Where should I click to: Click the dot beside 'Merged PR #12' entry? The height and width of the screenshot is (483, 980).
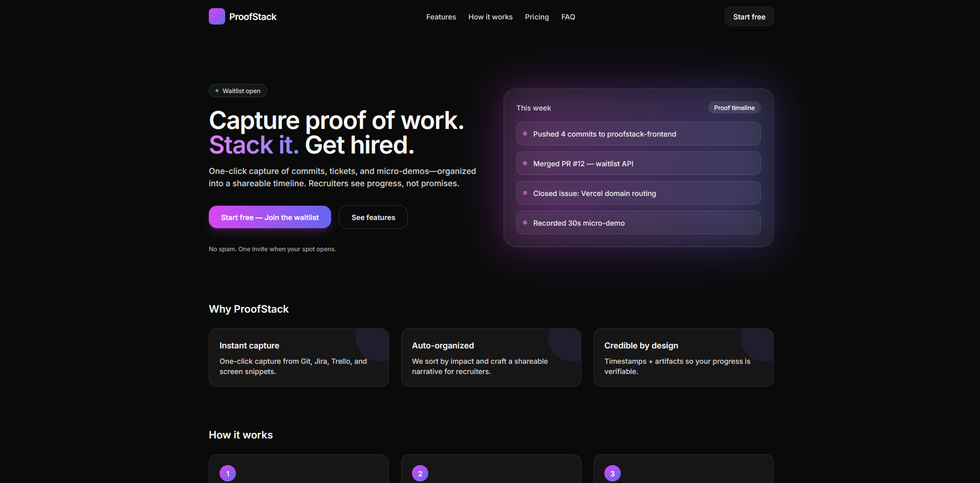525,163
